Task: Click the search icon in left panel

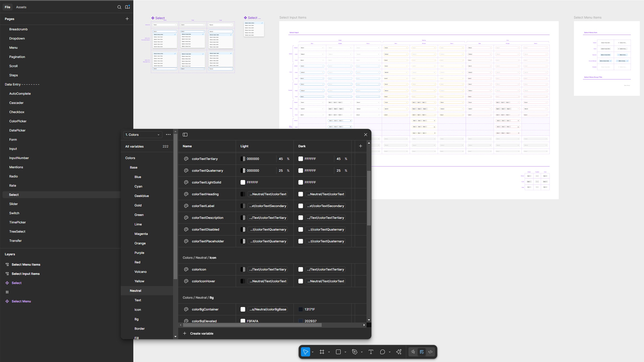Action: tap(119, 7)
